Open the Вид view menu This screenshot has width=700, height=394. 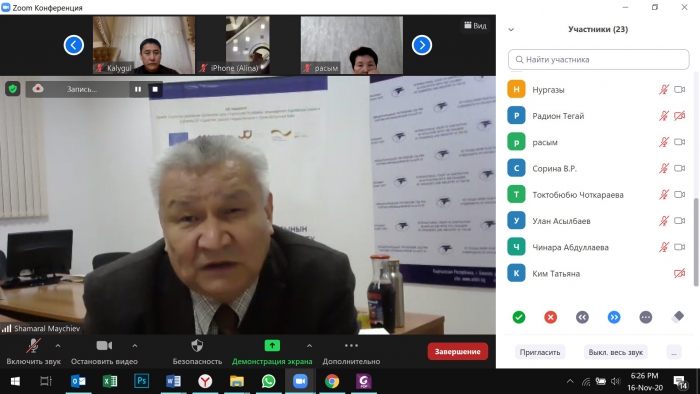click(475, 25)
